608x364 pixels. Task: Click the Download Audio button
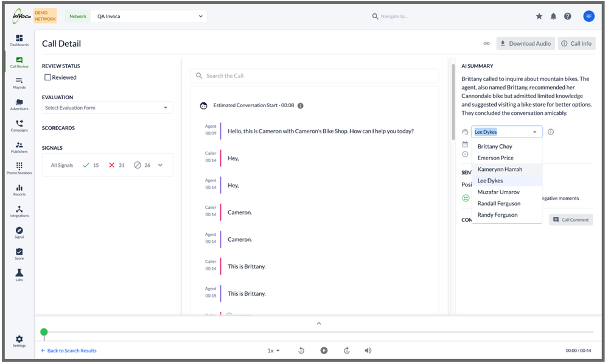[x=525, y=44]
